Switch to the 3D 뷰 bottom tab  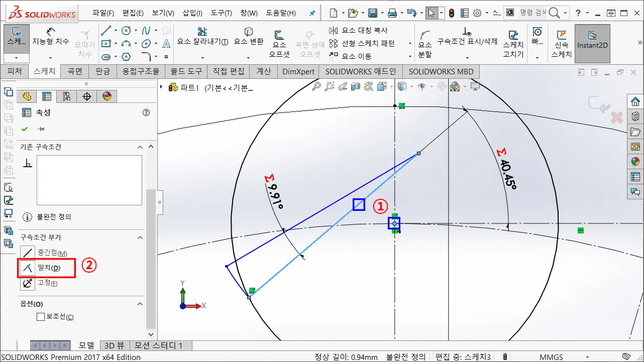tap(114, 345)
